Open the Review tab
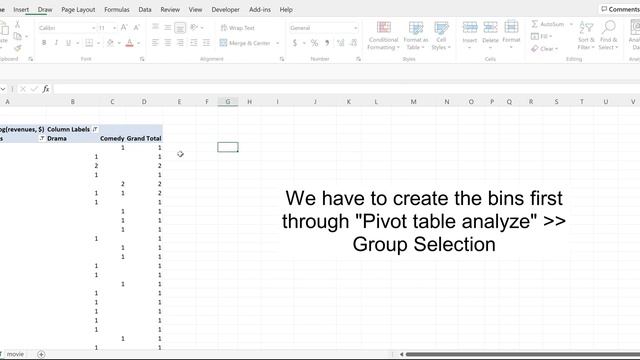This screenshot has width=640, height=360. click(x=170, y=9)
